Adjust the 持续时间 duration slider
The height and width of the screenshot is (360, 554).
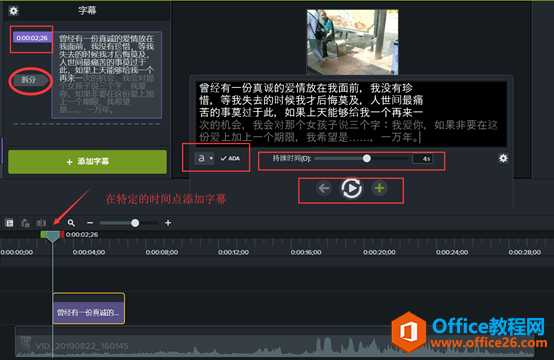point(367,158)
